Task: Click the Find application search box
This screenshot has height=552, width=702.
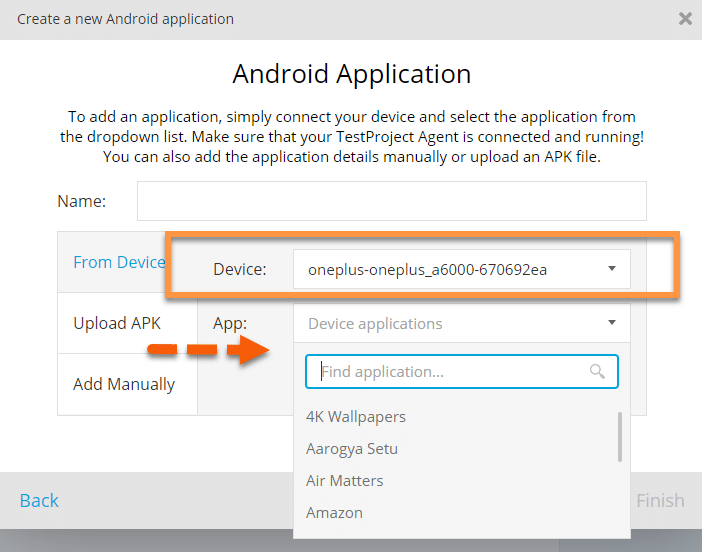Action: [x=462, y=372]
